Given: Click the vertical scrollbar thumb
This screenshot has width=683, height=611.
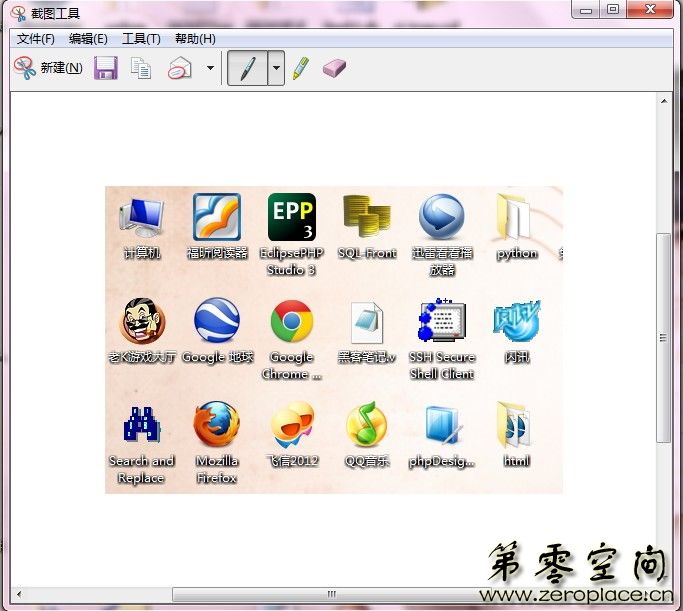Looking at the screenshot, I should click(x=664, y=338).
